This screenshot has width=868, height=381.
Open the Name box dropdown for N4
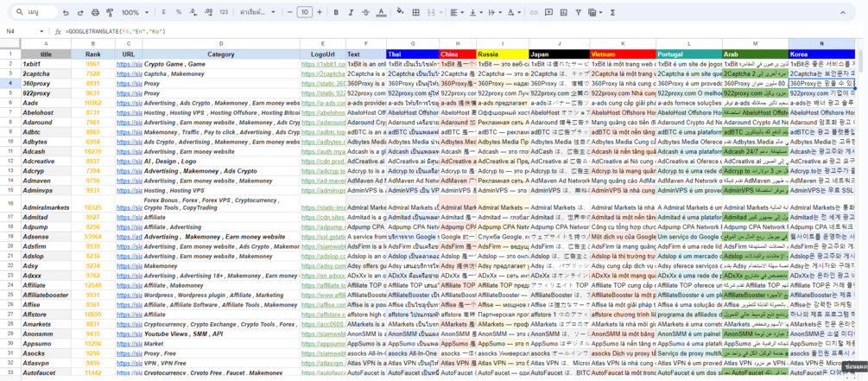(x=41, y=32)
